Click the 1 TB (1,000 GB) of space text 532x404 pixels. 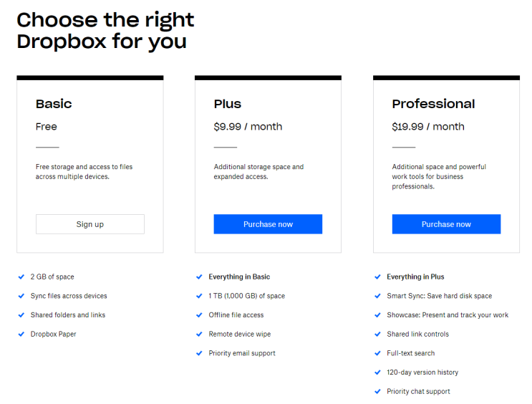coord(246,296)
